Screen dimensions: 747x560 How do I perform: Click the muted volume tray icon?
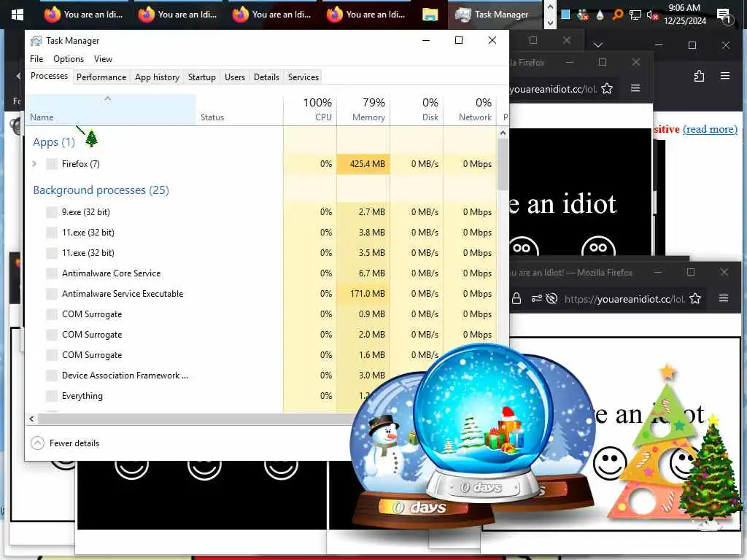pyautogui.click(x=652, y=15)
